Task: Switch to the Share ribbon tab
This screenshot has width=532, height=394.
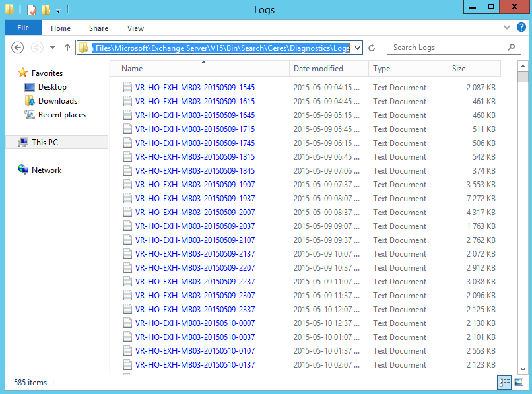Action: click(x=99, y=28)
